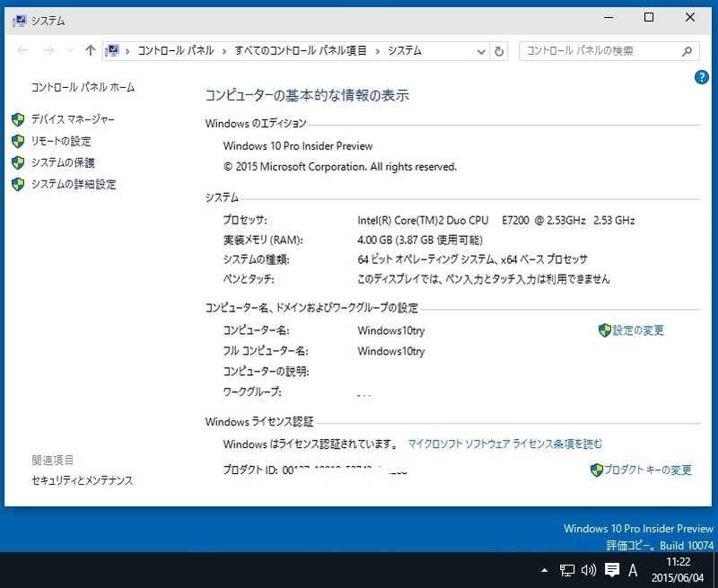Image resolution: width=718 pixels, height=588 pixels.
Task: Click full computer name value beside フル コンピューター名
Action: tap(391, 351)
